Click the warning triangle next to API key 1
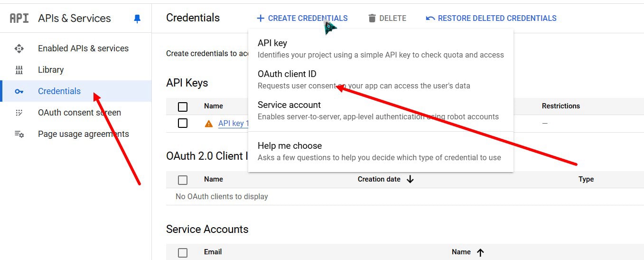644x260 pixels. [209, 124]
